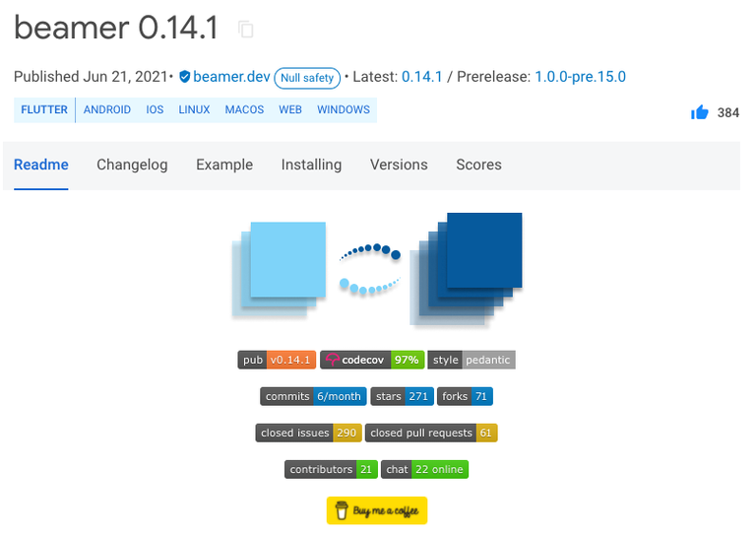Open the codecov 97% badge
756x535 pixels.
click(372, 360)
